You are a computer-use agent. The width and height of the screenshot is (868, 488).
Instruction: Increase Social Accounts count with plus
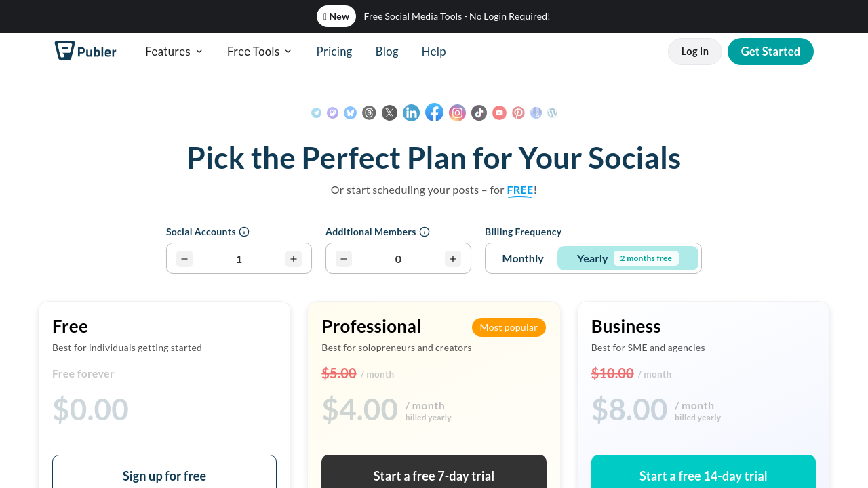click(x=293, y=258)
